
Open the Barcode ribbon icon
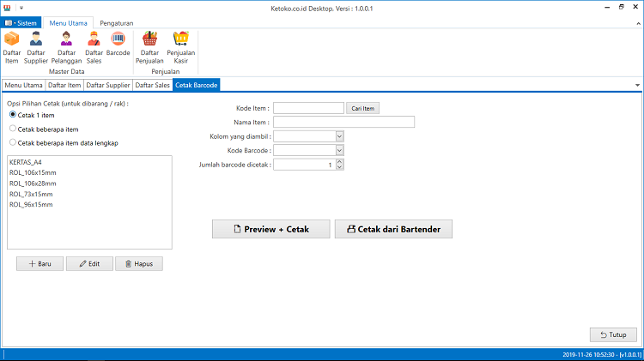[x=118, y=44]
